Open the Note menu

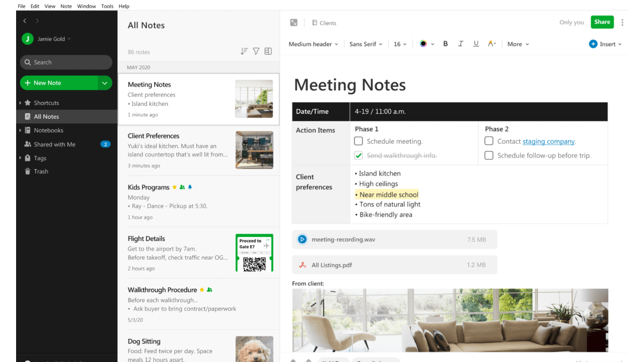[66, 6]
